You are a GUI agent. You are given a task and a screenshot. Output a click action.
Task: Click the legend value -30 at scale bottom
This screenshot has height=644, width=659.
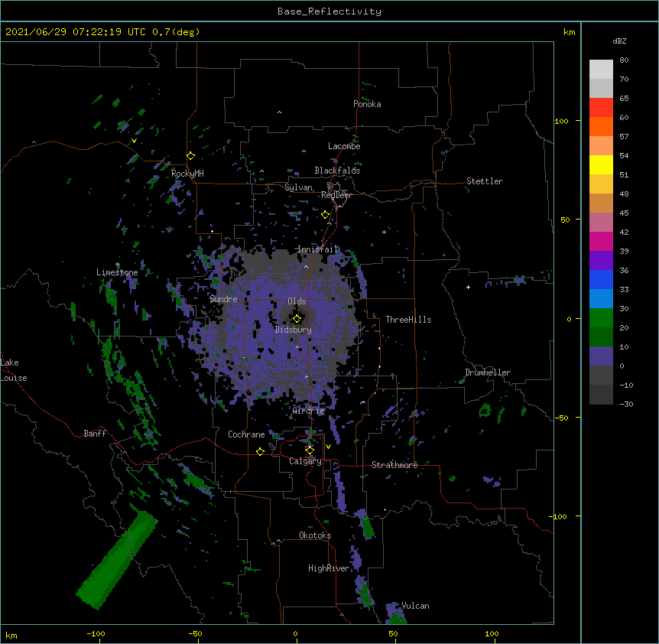pyautogui.click(x=626, y=404)
